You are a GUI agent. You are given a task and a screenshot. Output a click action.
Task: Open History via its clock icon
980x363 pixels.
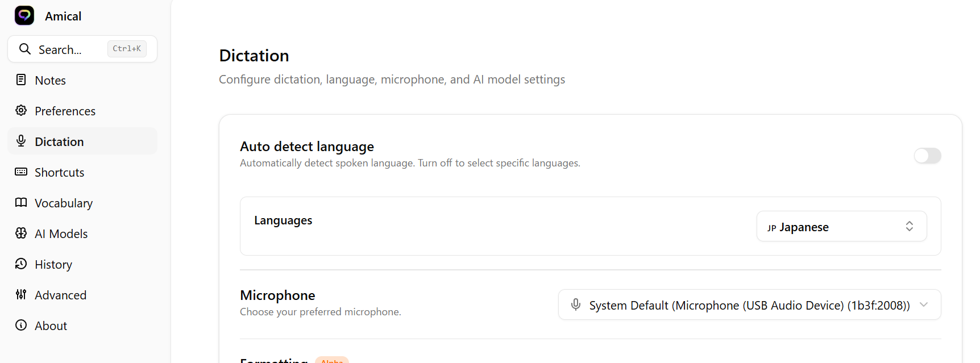[21, 264]
